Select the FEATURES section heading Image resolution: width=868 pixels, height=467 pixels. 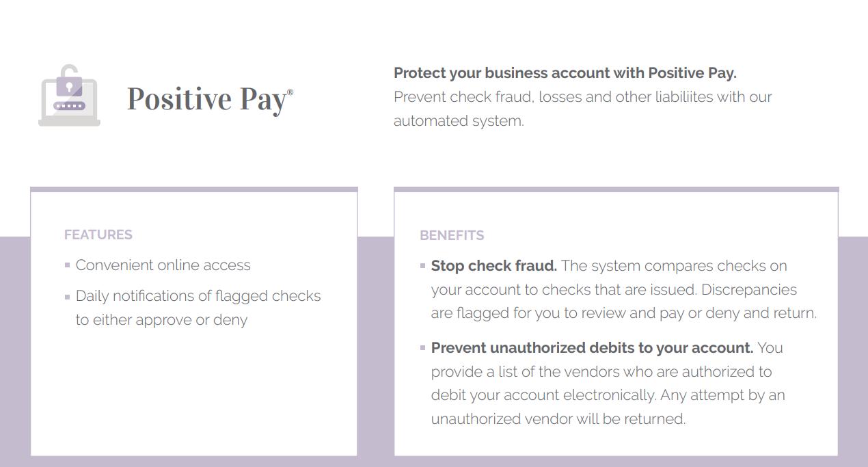[98, 235]
